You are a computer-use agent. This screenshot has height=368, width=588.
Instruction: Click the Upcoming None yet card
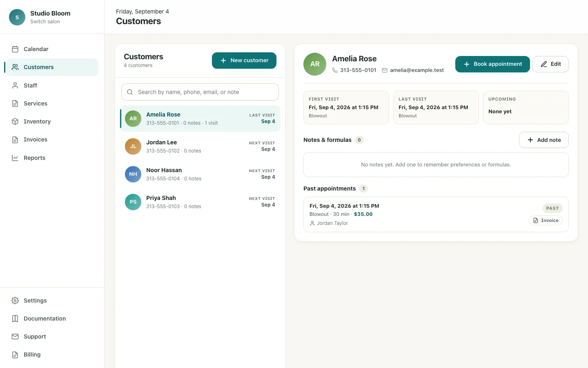(x=526, y=108)
